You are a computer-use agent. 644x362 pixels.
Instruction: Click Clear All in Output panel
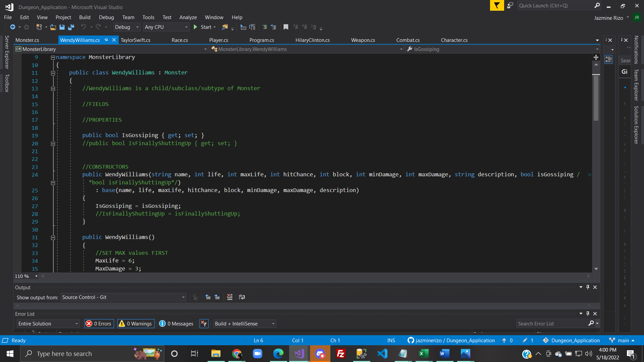(x=230, y=297)
